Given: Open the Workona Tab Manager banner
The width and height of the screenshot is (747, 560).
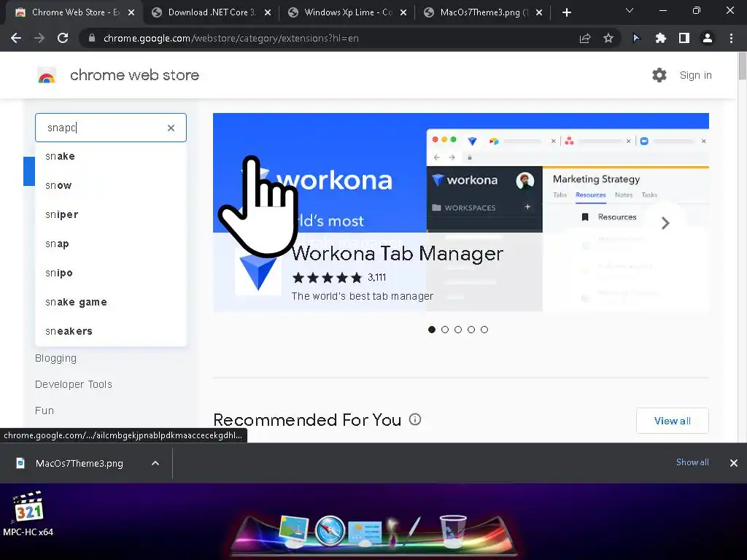Looking at the screenshot, I should [461, 212].
